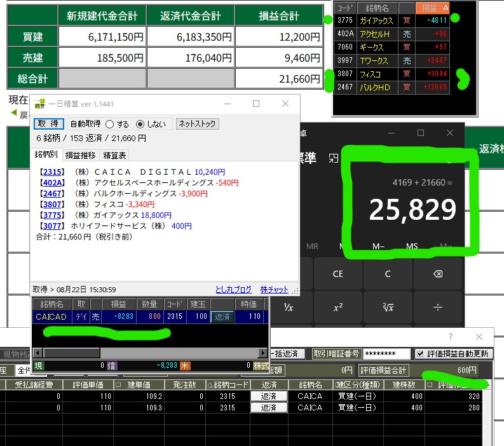The width and height of the screenshot is (504, 446).
Task: Click calculator keep-on-top icon
Action: coord(333,158)
